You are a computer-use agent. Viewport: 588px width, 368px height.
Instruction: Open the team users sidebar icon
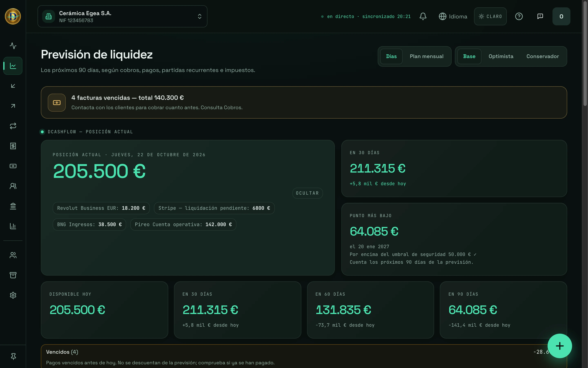click(13, 255)
